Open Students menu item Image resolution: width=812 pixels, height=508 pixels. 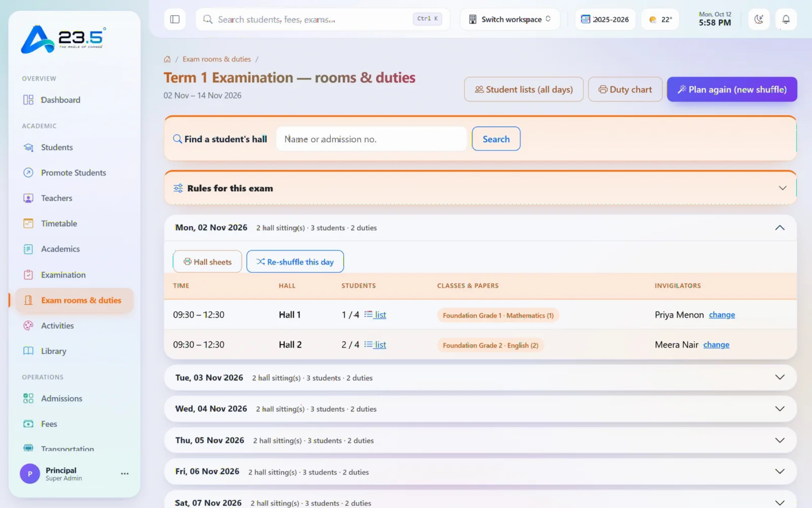[x=74, y=147]
